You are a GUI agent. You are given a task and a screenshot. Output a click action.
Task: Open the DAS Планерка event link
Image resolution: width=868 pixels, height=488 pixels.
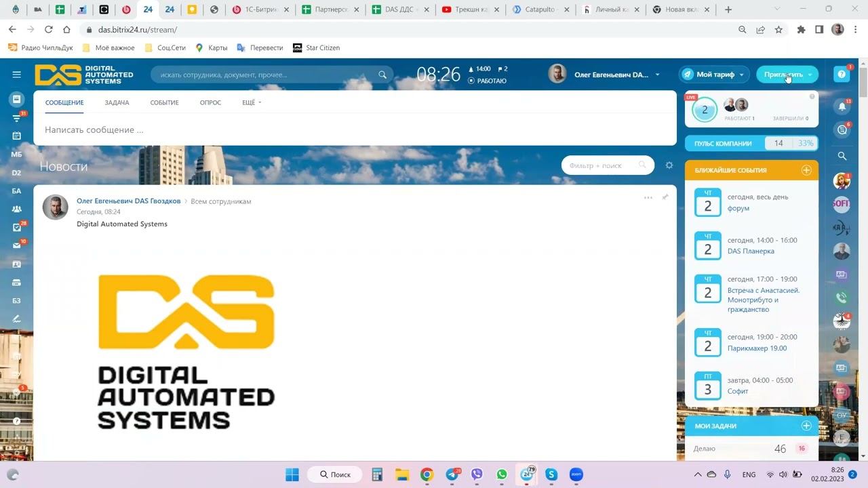pyautogui.click(x=751, y=251)
